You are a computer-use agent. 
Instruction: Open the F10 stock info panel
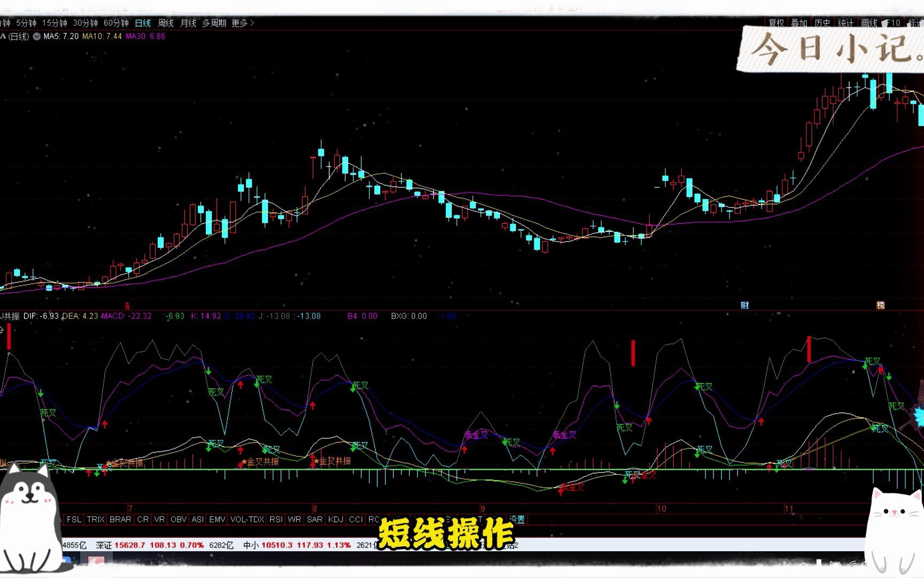click(892, 24)
